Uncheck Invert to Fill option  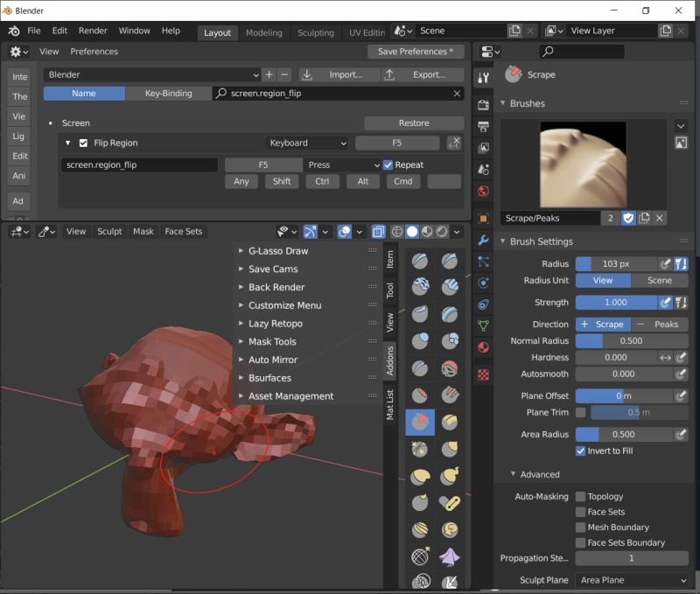[580, 451]
